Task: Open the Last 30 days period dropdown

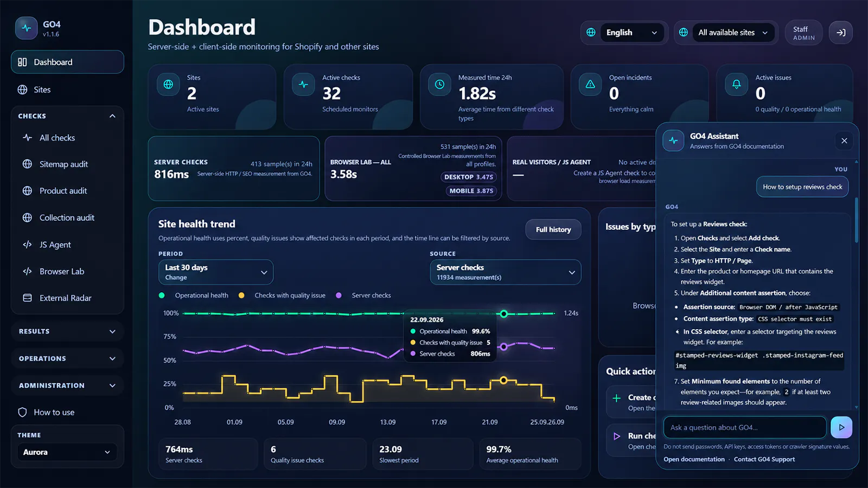Action: [215, 272]
